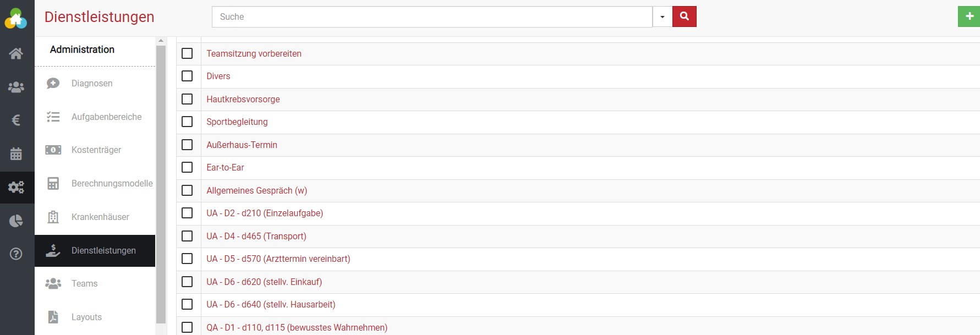Click the red search magnifier button
This screenshot has width=980, height=335.
pyautogui.click(x=684, y=17)
